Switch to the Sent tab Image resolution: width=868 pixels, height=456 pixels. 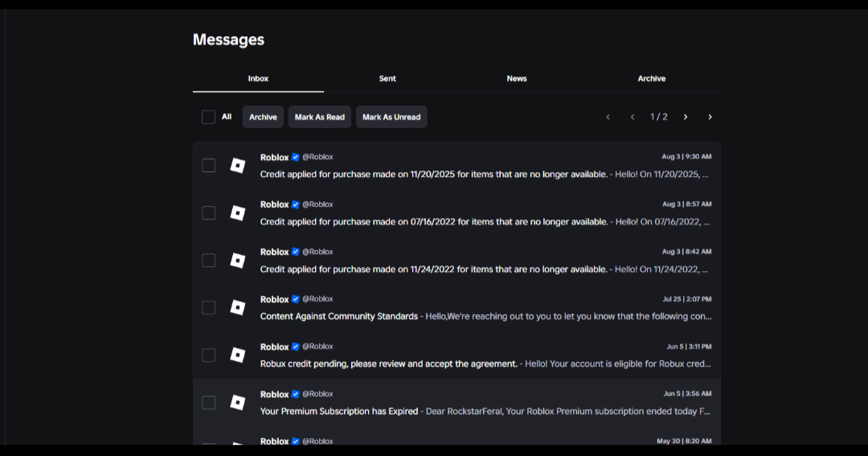click(387, 79)
